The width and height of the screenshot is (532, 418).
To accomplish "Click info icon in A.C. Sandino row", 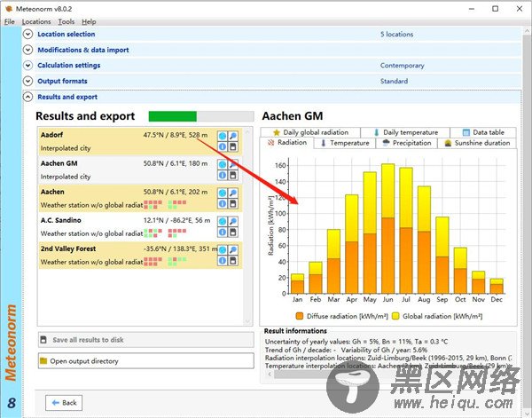I will point(223,233).
